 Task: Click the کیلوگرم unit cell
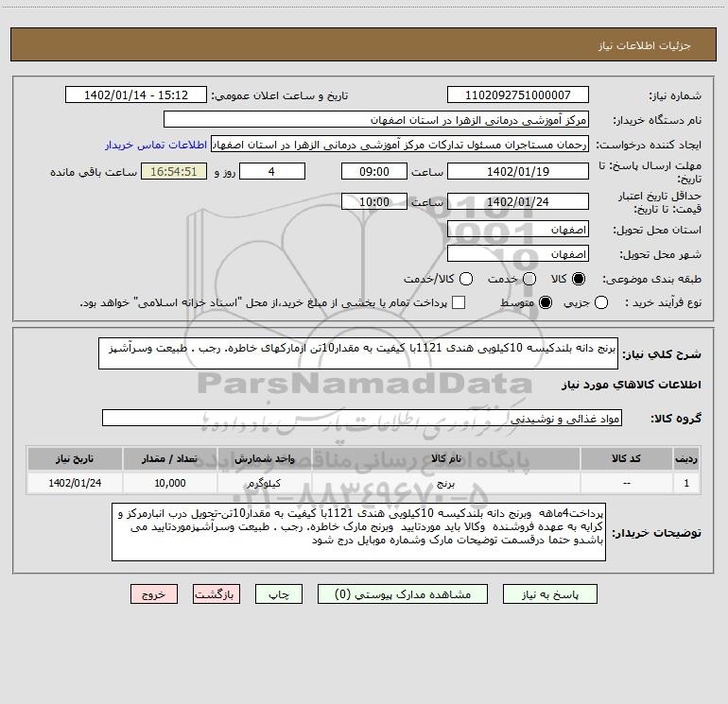(264, 483)
